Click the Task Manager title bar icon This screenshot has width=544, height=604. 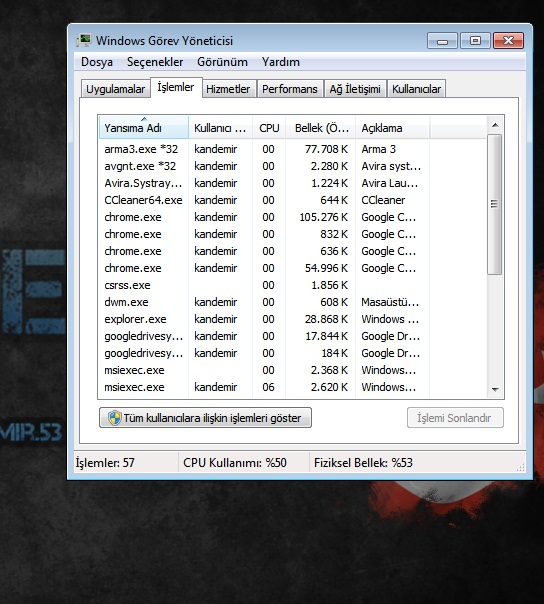[84, 40]
